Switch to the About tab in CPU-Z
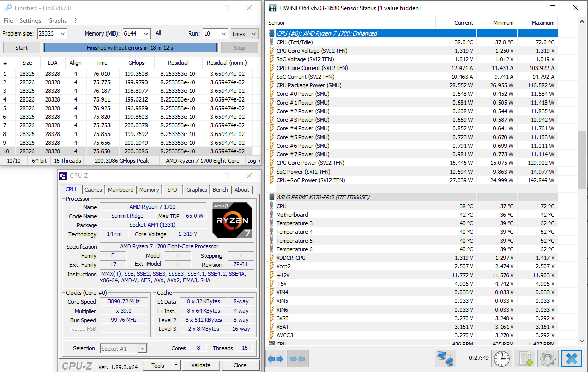588x372 pixels. (x=242, y=190)
